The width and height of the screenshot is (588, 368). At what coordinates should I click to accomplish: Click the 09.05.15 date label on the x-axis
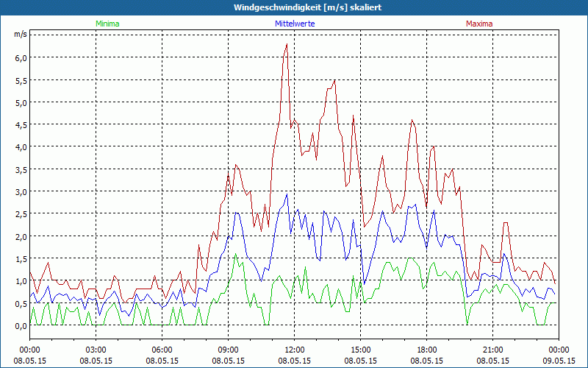pos(559,361)
